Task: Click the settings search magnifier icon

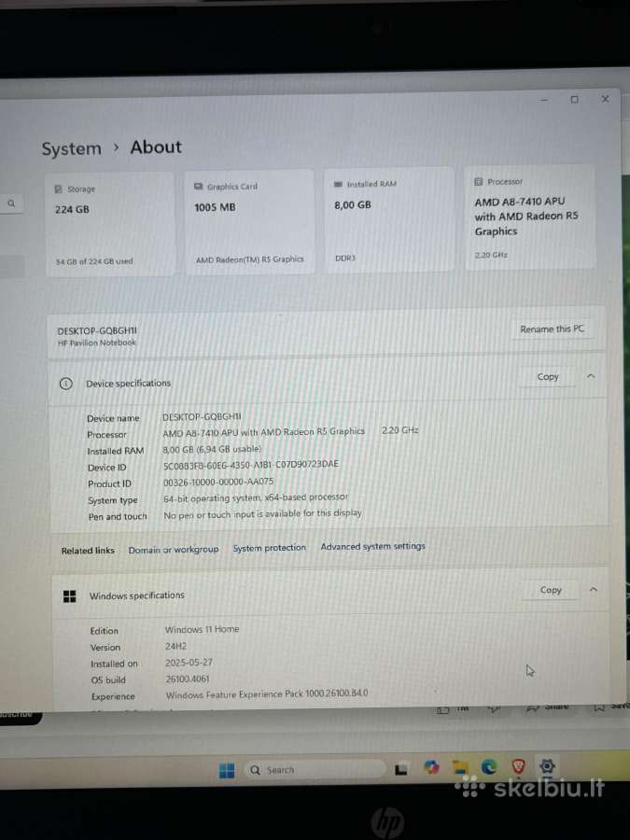Action: [x=11, y=203]
